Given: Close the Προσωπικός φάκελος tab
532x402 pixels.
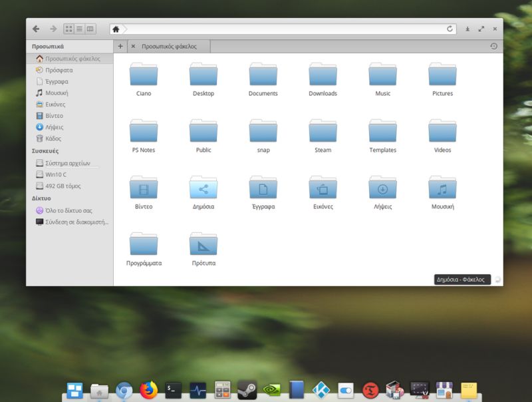Looking at the screenshot, I should coord(133,47).
